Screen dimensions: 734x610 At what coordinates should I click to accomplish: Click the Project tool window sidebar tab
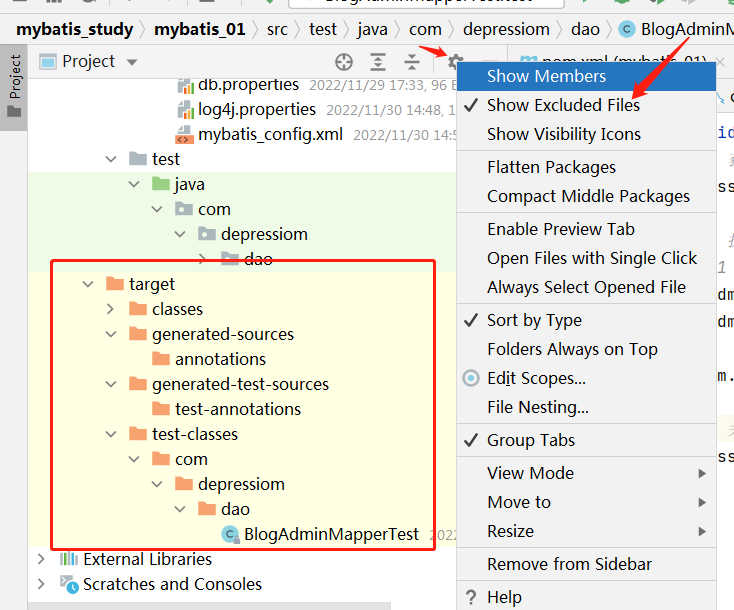click(14, 86)
